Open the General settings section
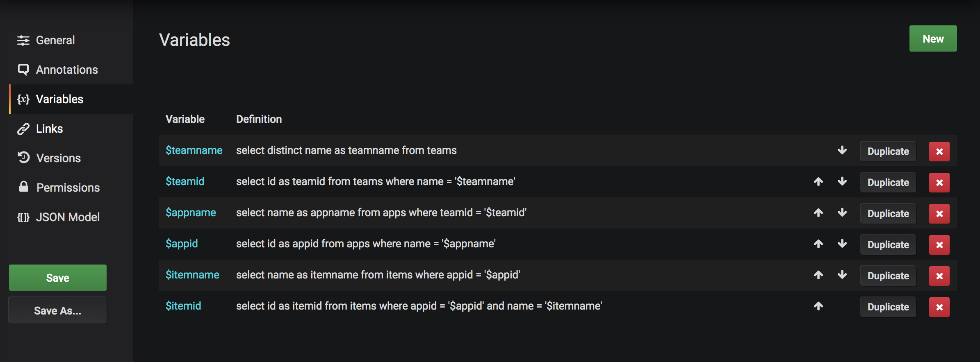The image size is (980, 362). pyautogui.click(x=55, y=40)
